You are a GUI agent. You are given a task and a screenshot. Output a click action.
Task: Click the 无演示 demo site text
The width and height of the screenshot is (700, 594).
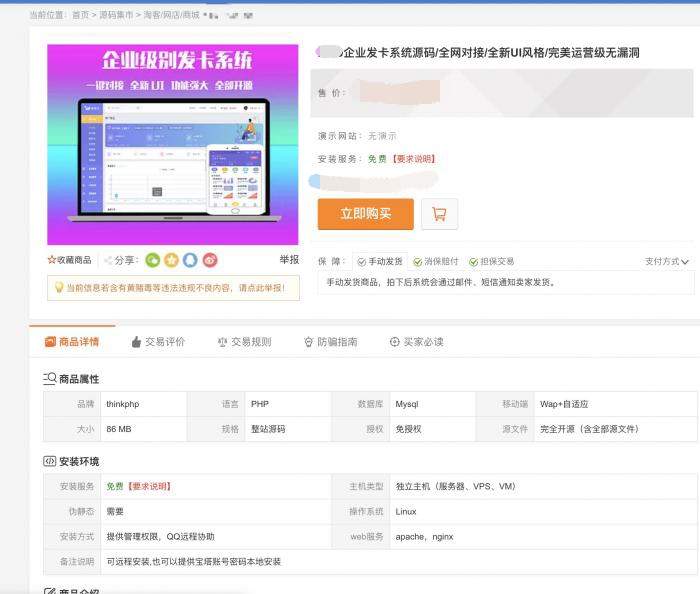(x=382, y=136)
